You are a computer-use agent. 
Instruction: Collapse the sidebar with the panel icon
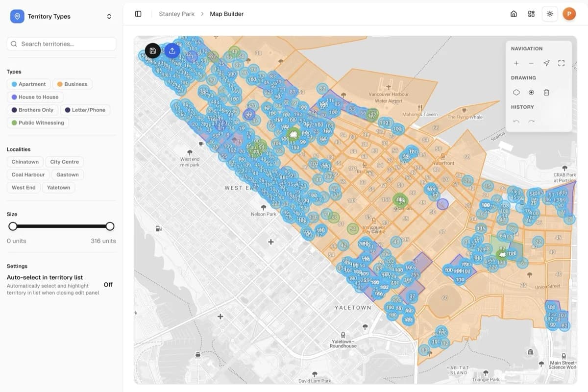point(138,14)
